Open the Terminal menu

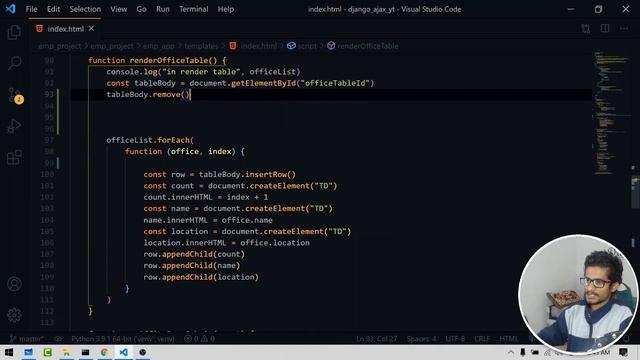[x=193, y=9]
